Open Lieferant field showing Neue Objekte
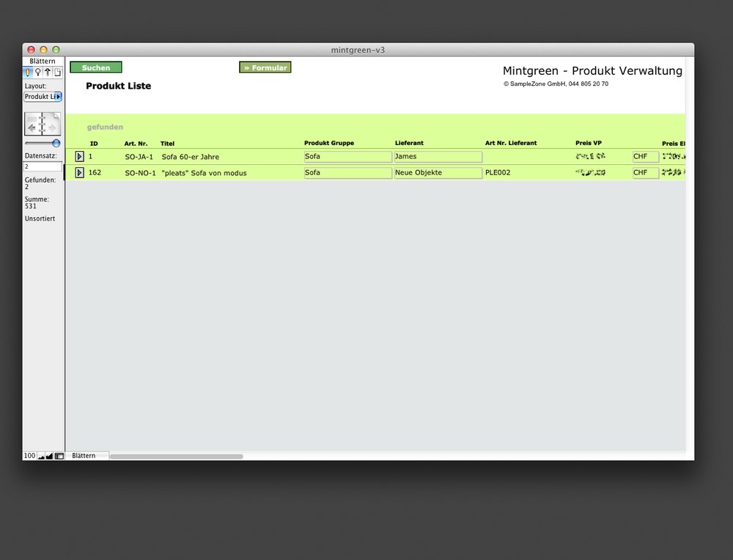Screen dimensions: 733x560 pos(438,173)
